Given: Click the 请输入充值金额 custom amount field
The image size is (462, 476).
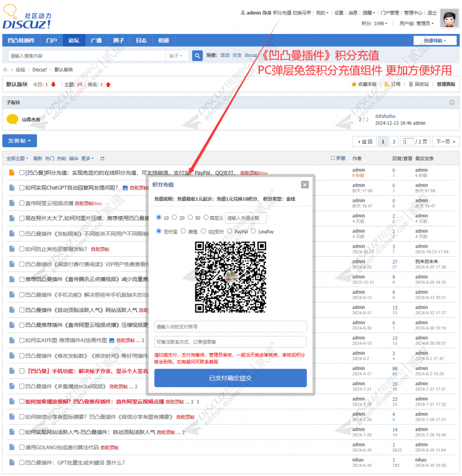Looking at the screenshot, I should tap(246, 218).
